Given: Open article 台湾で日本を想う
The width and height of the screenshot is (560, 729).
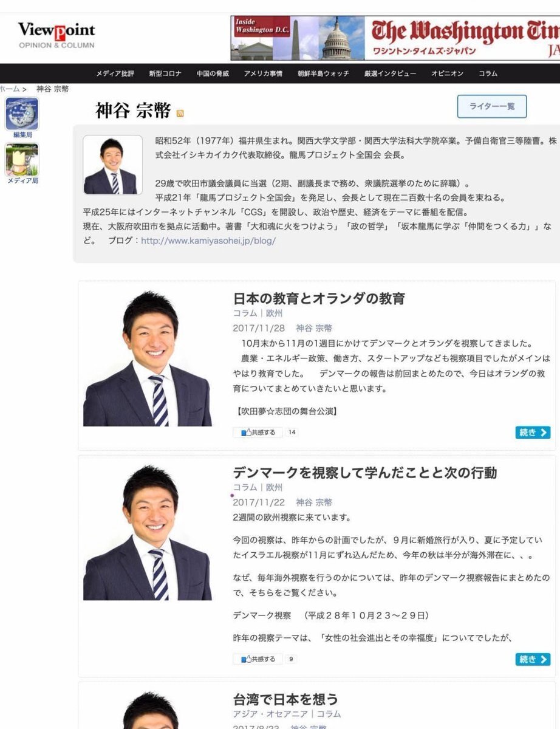Looking at the screenshot, I should 285,699.
